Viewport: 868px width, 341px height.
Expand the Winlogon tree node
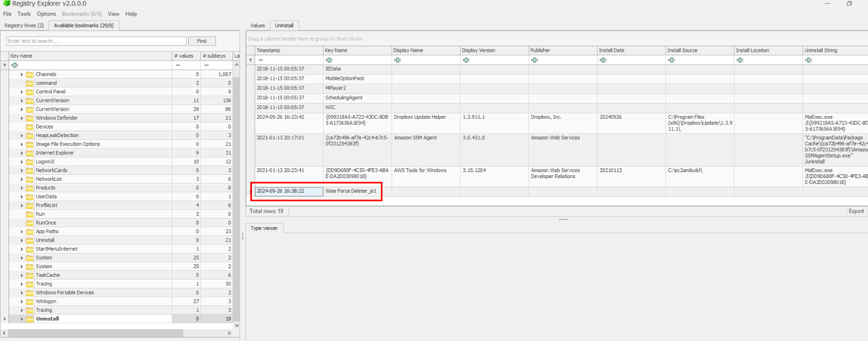pos(22,302)
